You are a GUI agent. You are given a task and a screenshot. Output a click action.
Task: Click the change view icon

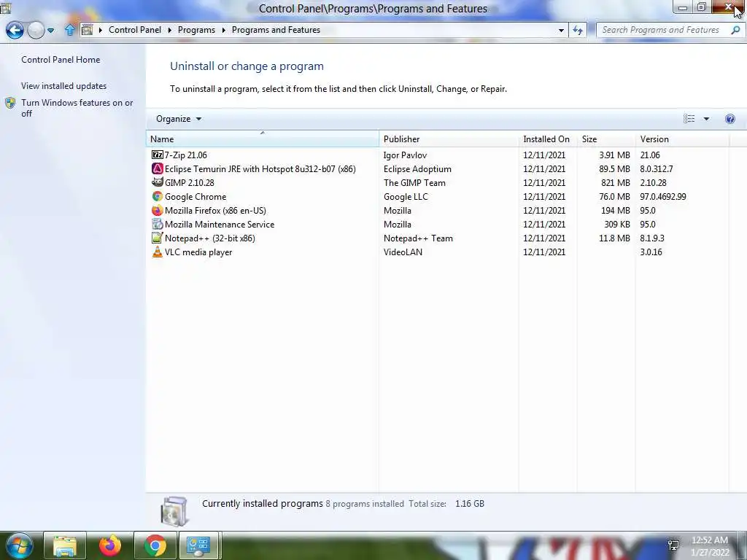689,119
